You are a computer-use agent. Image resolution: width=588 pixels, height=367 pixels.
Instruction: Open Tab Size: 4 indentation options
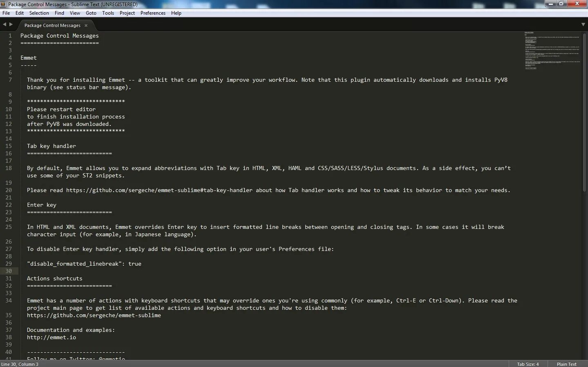[528, 364]
